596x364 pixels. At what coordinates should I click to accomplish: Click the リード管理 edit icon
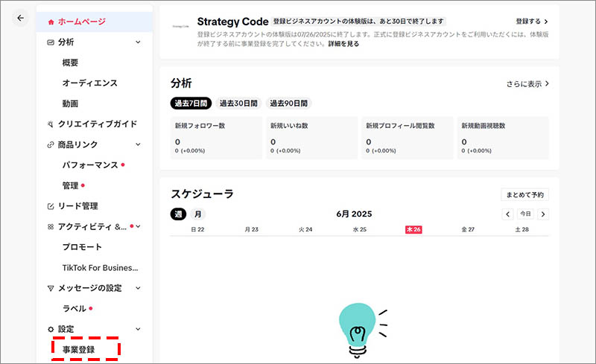point(51,206)
